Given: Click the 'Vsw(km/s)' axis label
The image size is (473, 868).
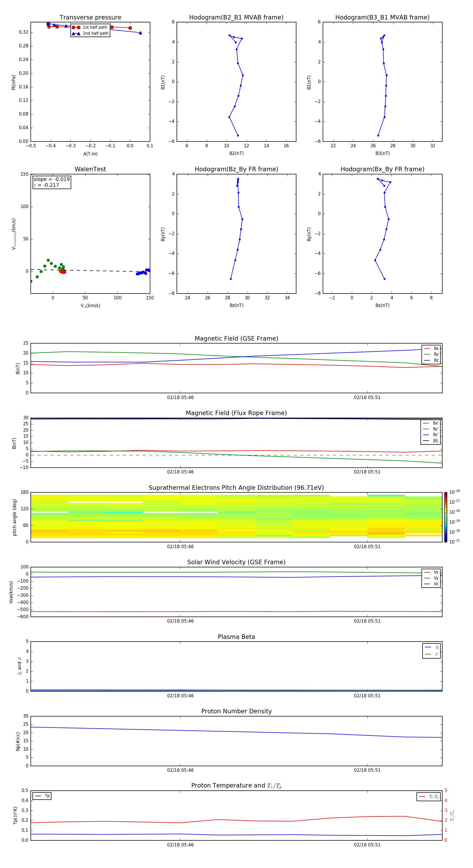Looking at the screenshot, I should click(x=11, y=592).
